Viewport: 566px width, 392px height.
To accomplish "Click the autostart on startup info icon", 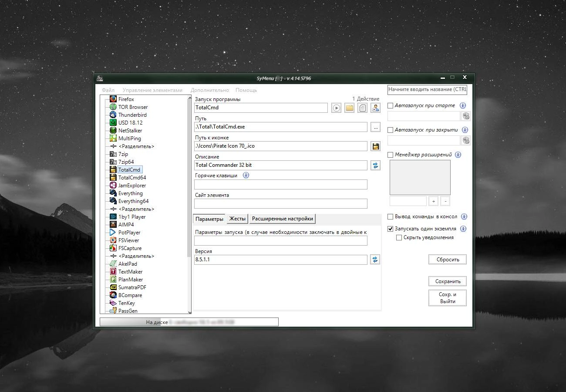I will coord(463,105).
